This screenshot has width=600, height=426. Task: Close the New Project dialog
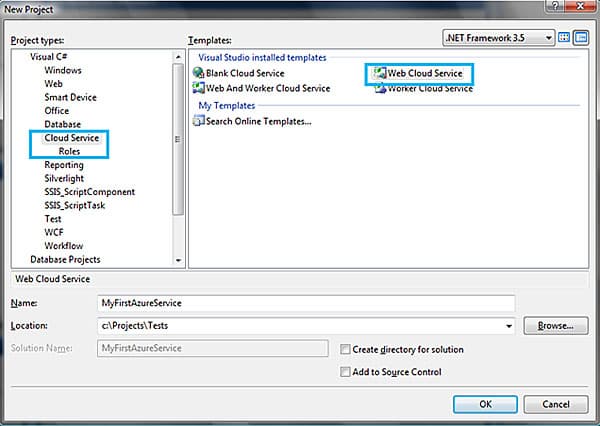pyautogui.click(x=580, y=6)
